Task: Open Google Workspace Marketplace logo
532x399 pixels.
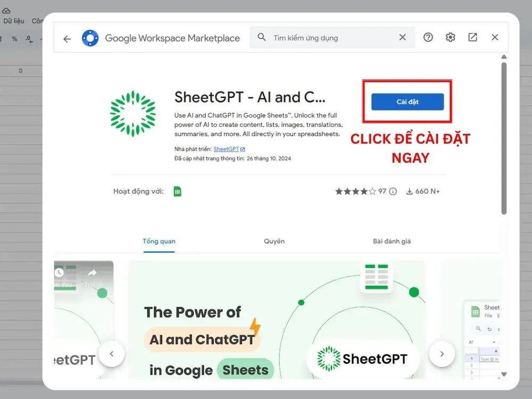Action: [90, 38]
